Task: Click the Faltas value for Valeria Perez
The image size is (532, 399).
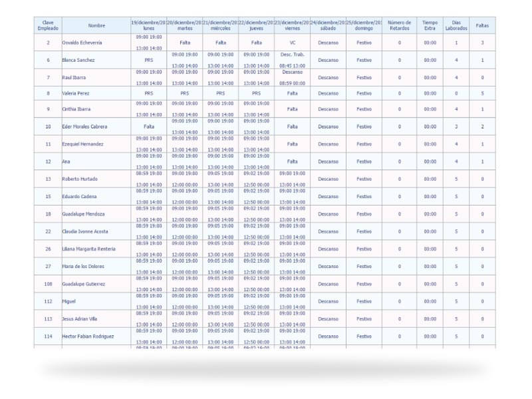Action: point(482,93)
